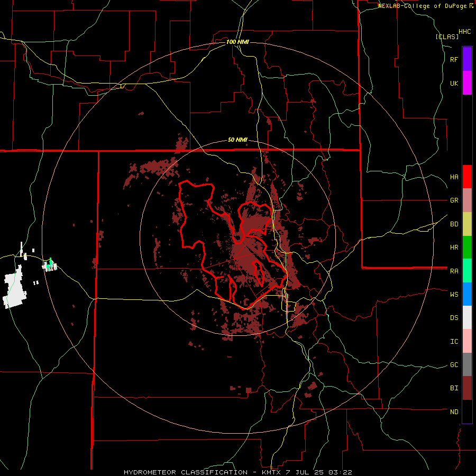476x476 pixels.
Task: Click the ND legend label
Action: [454, 412]
